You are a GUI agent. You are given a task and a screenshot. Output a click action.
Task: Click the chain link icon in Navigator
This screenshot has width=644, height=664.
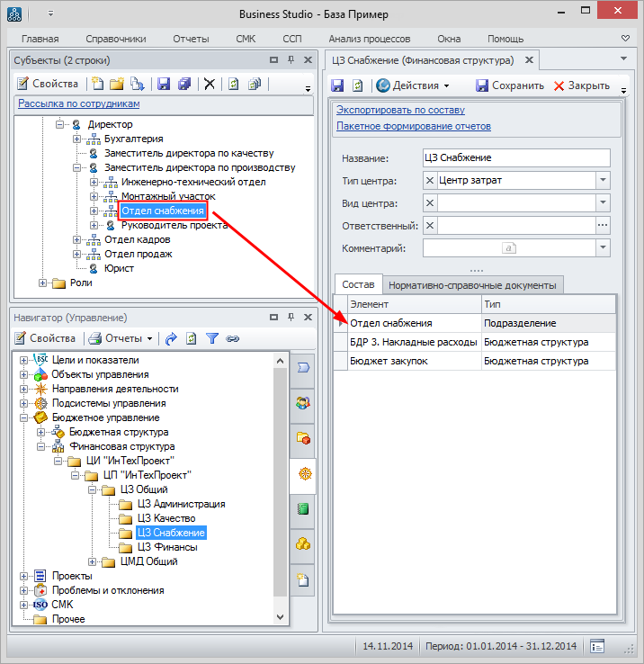[x=232, y=338]
